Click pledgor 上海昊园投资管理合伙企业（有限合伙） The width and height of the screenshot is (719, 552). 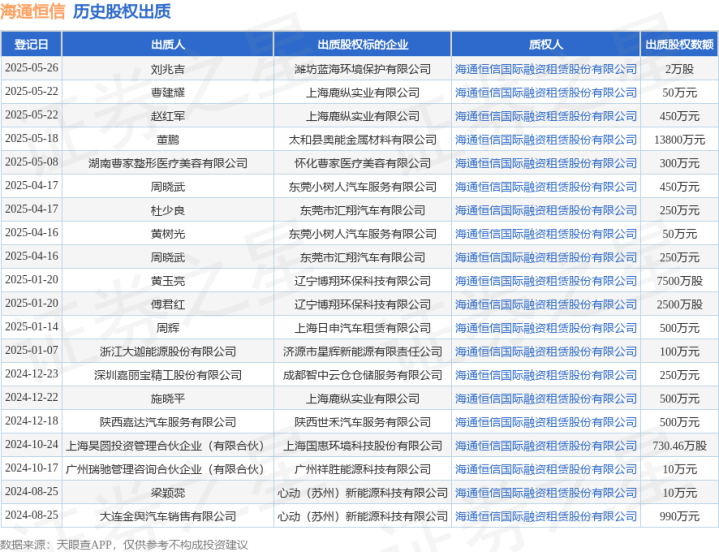click(165, 446)
